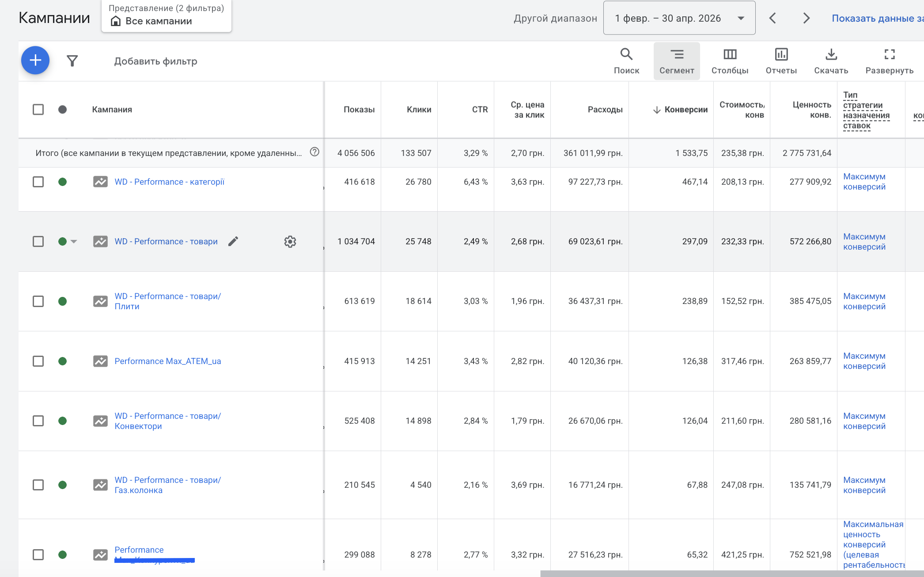Go to next date range arrow
The width and height of the screenshot is (924, 577).
806,18
